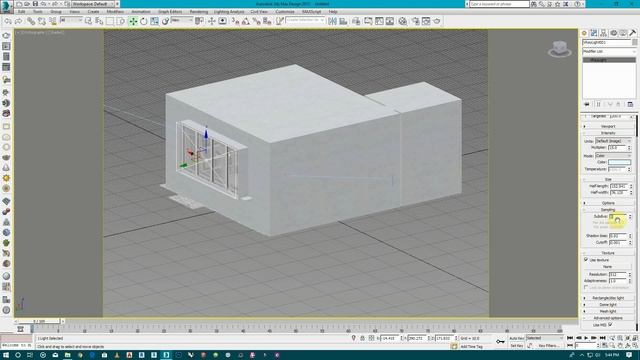This screenshot has height=360, width=640.
Task: Click the Set Key button
Action: [516, 346]
